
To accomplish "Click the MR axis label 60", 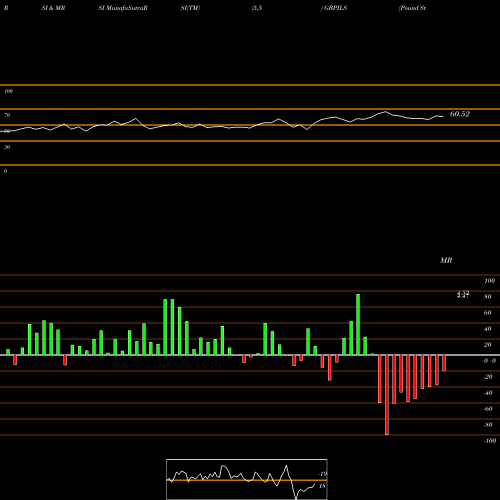I will tap(488, 313).
